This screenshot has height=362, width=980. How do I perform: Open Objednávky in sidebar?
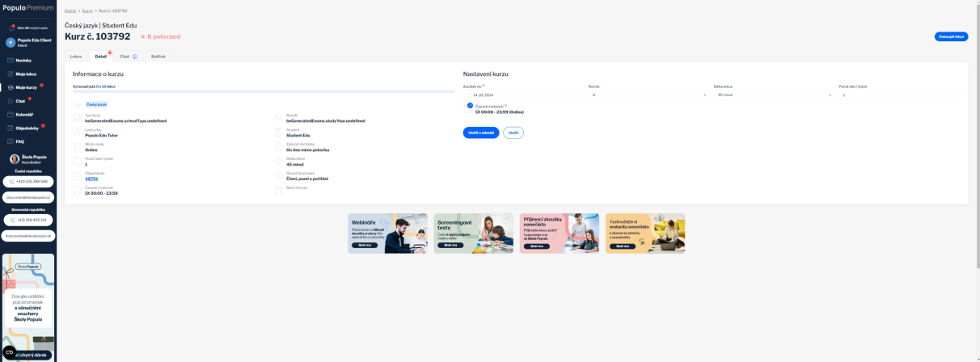click(27, 128)
